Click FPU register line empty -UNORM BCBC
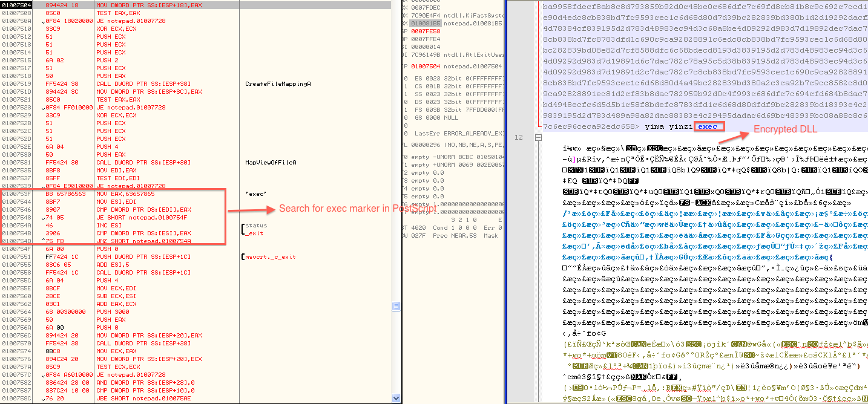The image size is (868, 404). 454,156
